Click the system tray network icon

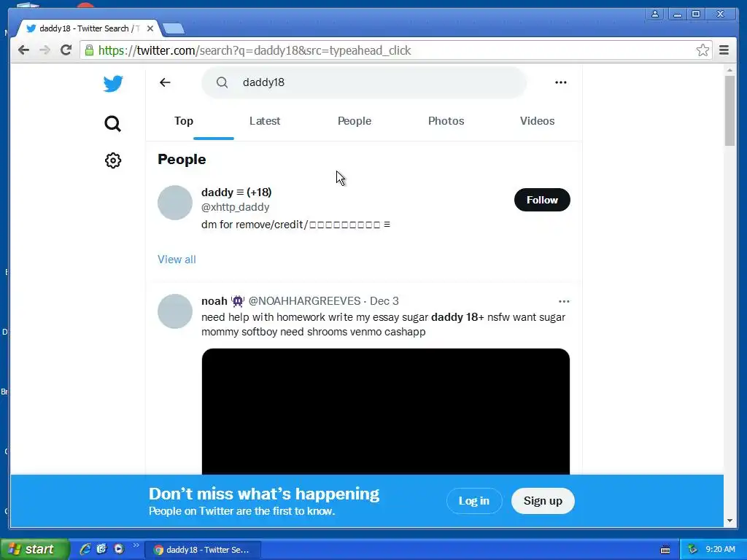point(693,549)
